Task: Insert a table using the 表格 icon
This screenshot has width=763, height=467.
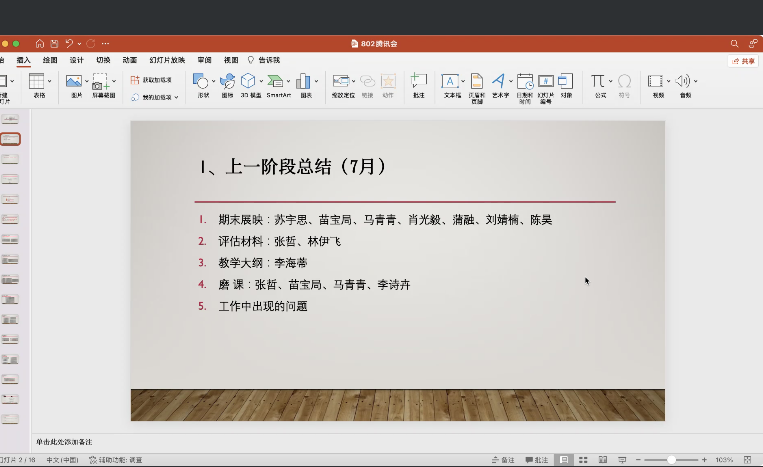Action: [x=37, y=82]
